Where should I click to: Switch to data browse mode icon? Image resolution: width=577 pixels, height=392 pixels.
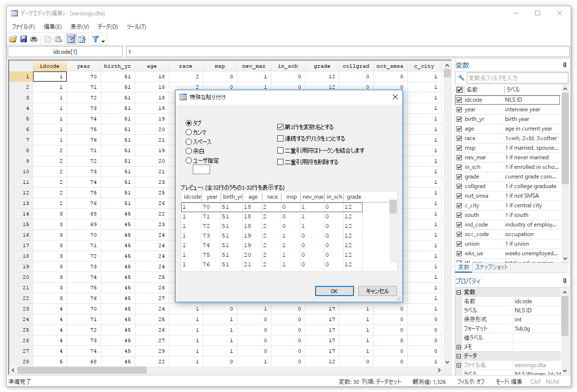(82, 39)
